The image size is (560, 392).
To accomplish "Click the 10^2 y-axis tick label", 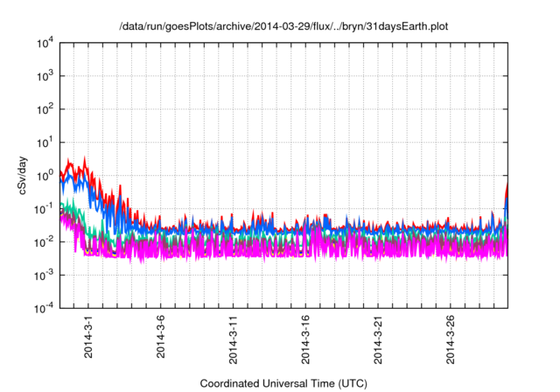I will [44, 109].
